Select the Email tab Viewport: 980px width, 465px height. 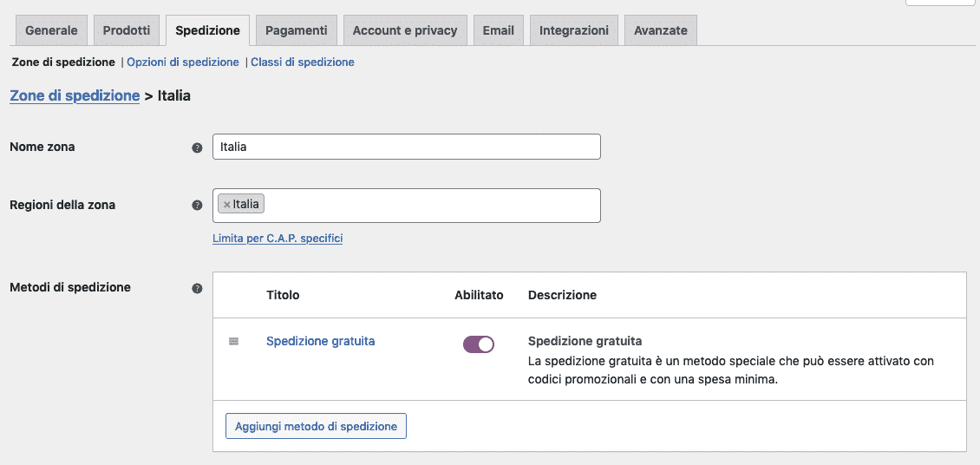499,30
